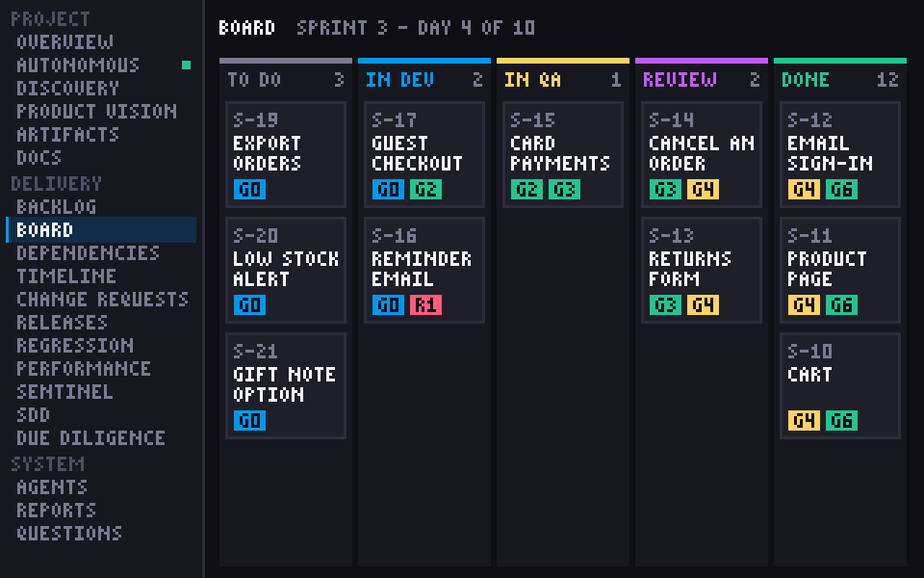The image size is (924, 578).
Task: Go to the Agents page
Action: [x=52, y=486]
